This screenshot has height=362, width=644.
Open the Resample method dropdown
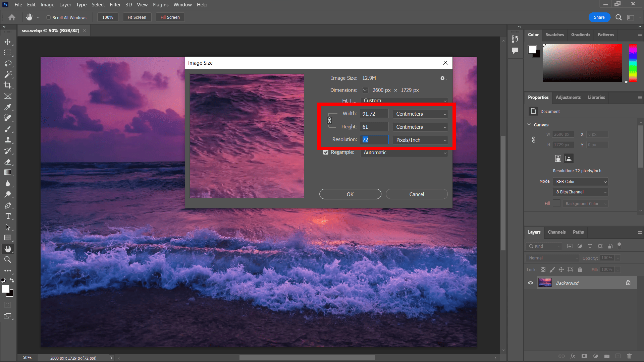tap(404, 153)
